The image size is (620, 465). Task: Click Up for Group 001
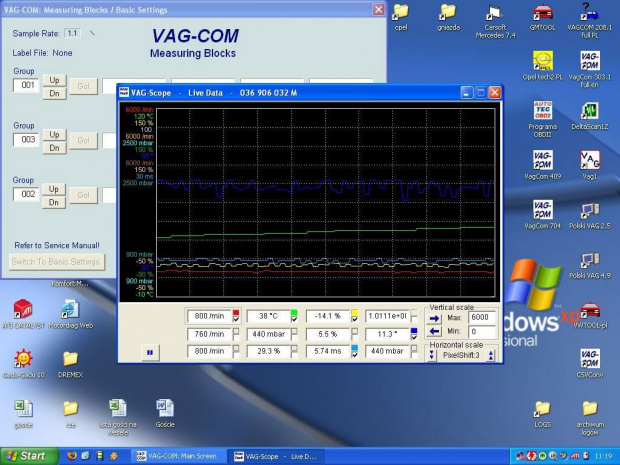[54, 80]
